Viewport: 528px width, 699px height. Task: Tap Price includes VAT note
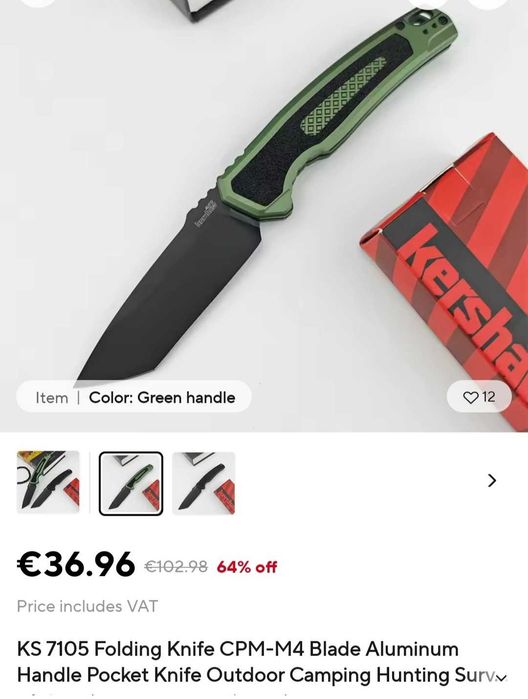87,606
